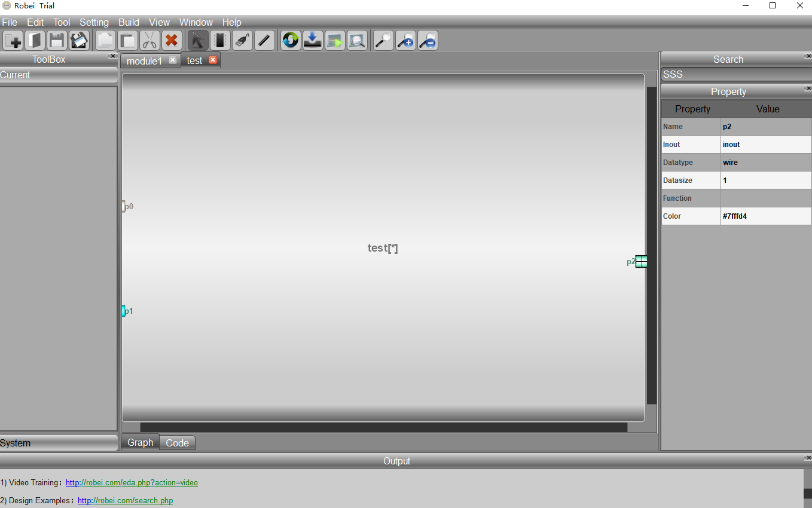Expand the System toolbox section
Viewport: 812px width, 508px height.
[59, 443]
